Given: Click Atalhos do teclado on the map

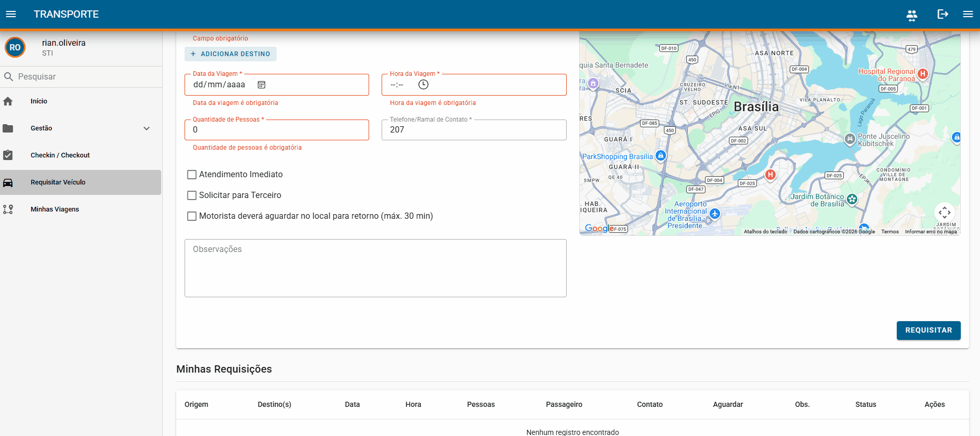Looking at the screenshot, I should coord(765,232).
